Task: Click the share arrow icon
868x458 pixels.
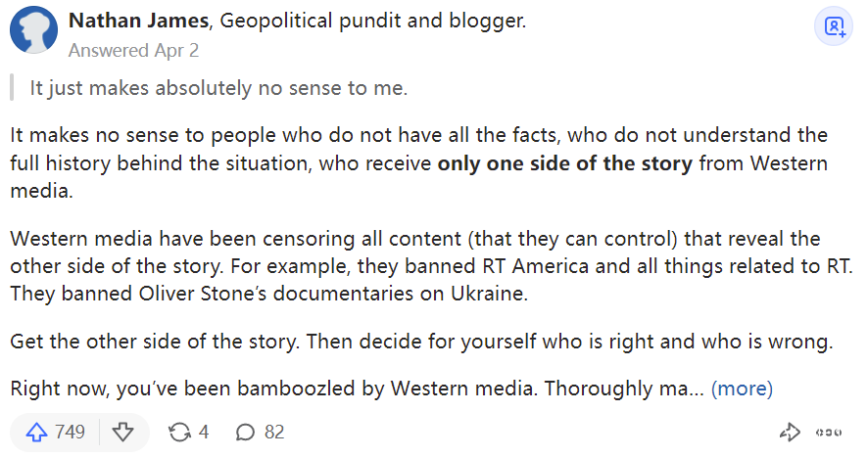Action: pyautogui.click(x=790, y=432)
